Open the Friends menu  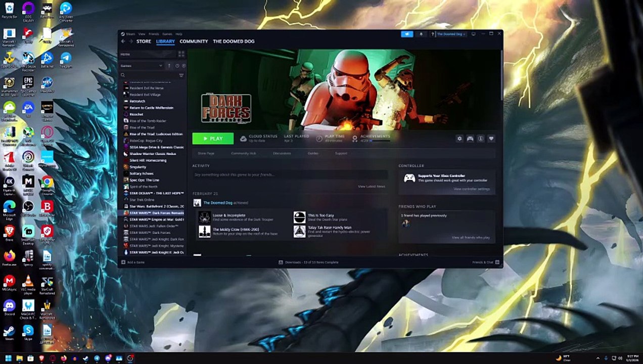point(154,34)
